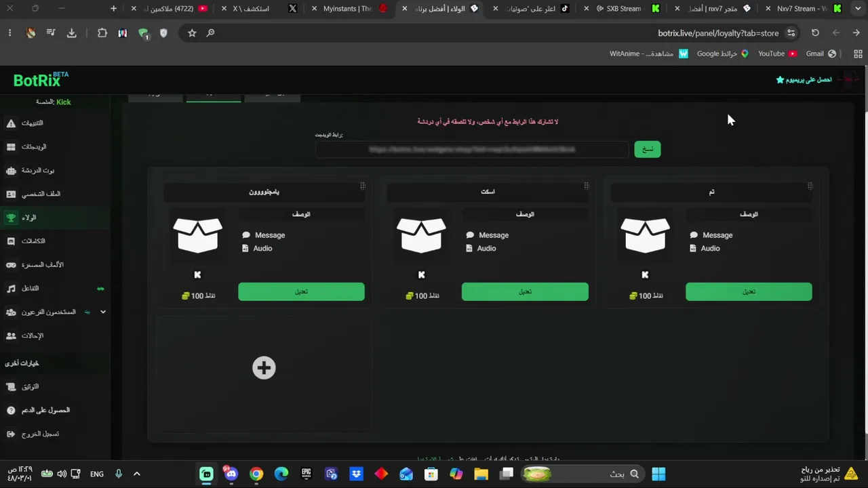Open الإحالات referrals in the sidebar
Viewport: 868px width, 488px height.
coord(54,335)
